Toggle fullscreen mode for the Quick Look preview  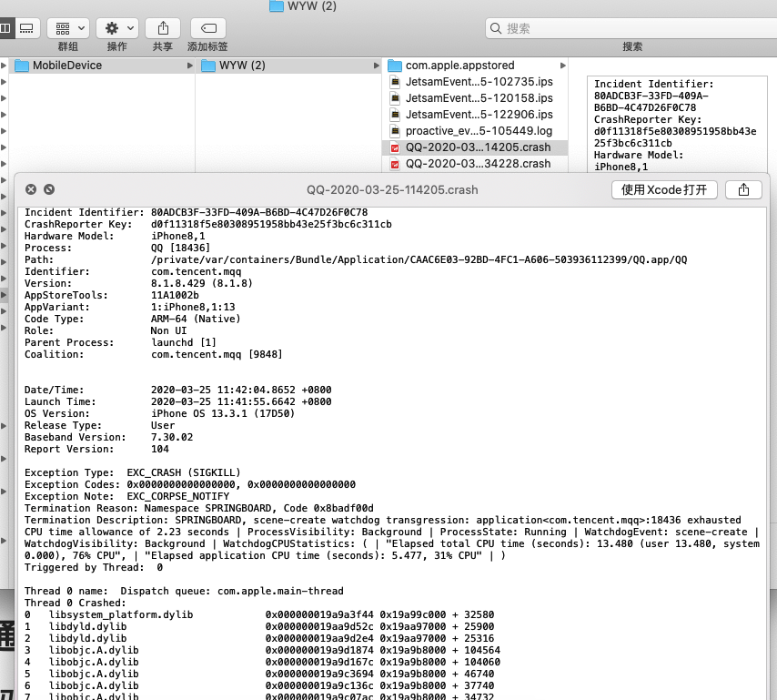47,189
